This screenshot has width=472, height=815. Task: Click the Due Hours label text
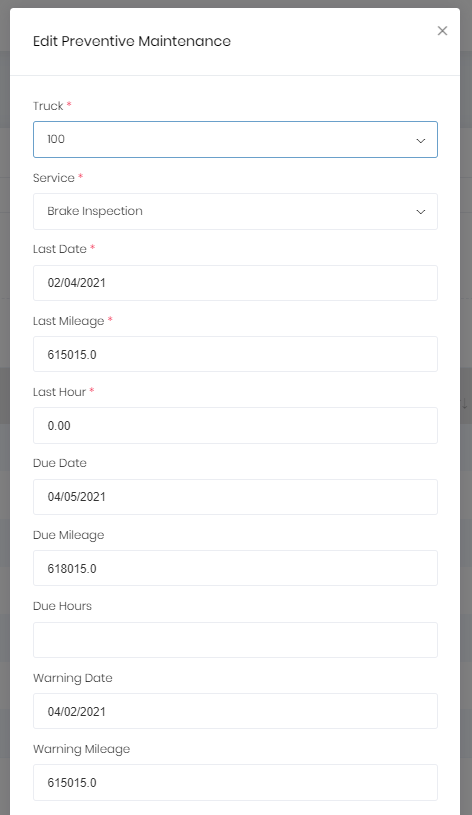(62, 606)
